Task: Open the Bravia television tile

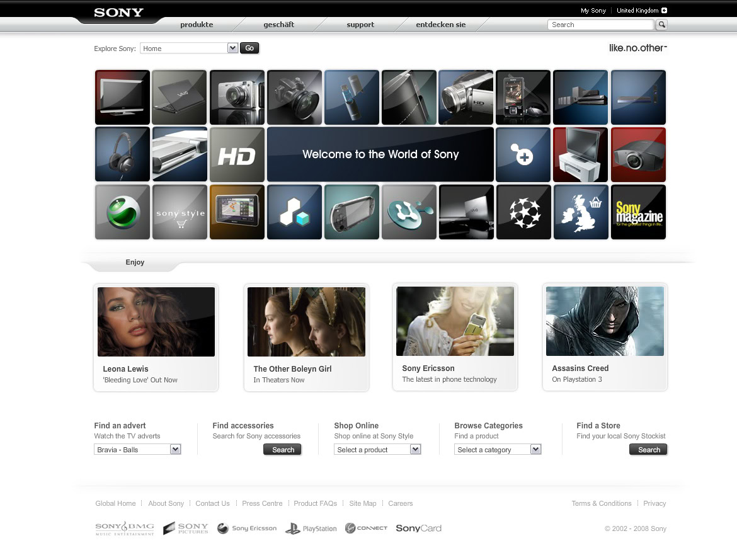Action: click(122, 98)
